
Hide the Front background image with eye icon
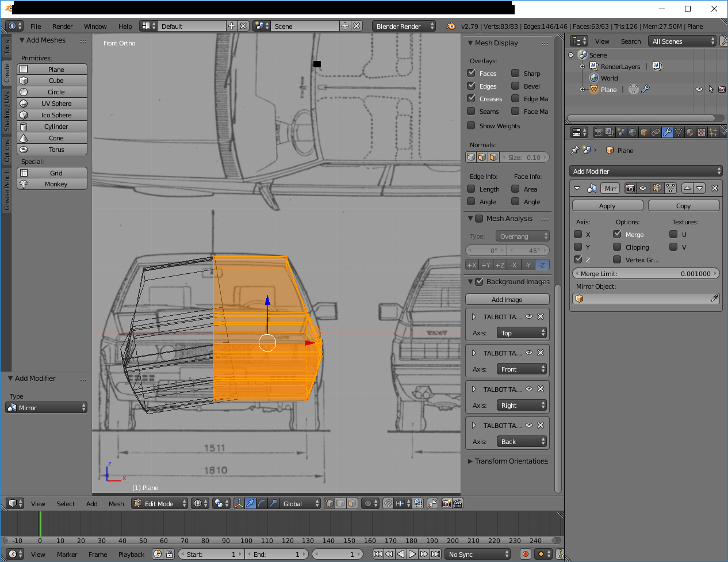pos(529,353)
